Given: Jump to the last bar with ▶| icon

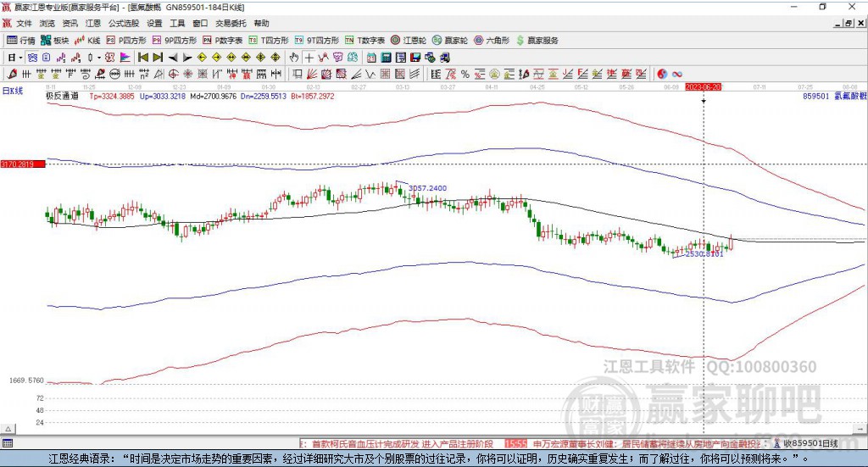Looking at the screenshot, I should [x=158, y=58].
